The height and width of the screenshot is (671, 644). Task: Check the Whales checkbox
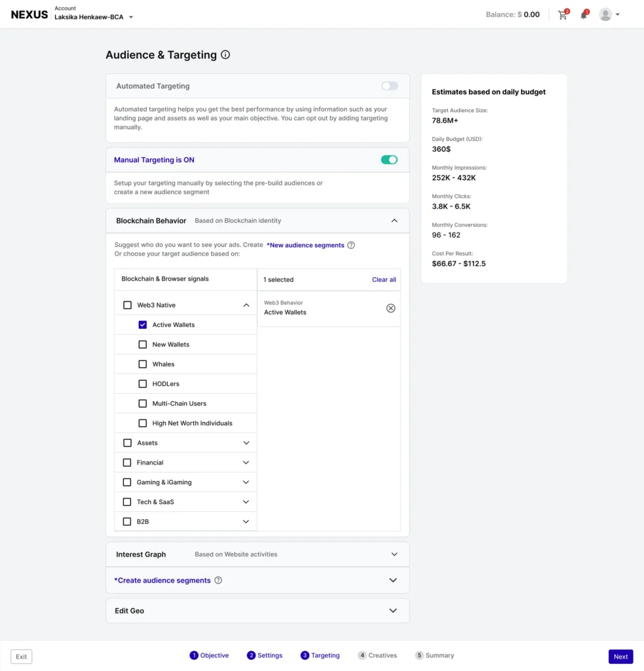pyautogui.click(x=143, y=364)
